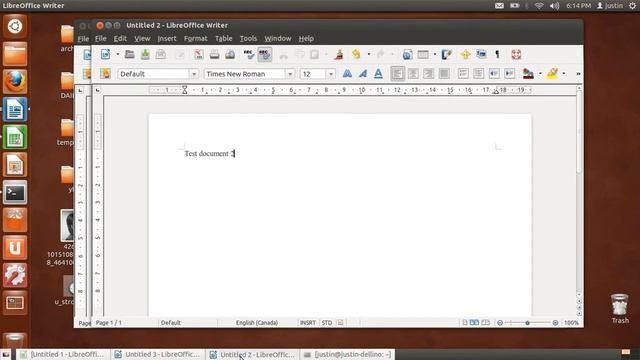
Task: Apply Font Color icon
Action: [528, 73]
